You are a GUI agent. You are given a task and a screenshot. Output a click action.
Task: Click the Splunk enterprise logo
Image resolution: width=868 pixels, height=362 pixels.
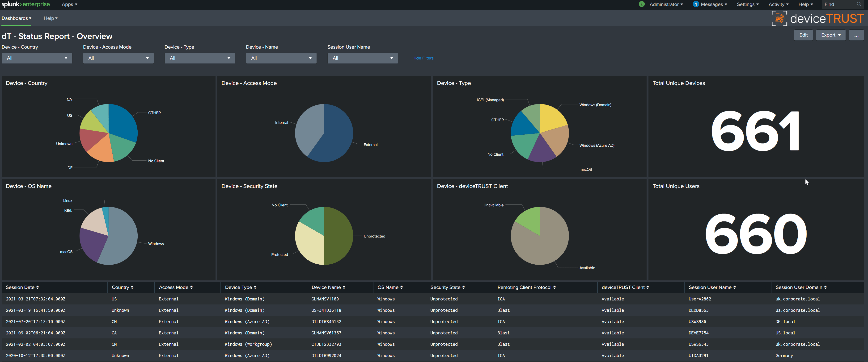click(26, 4)
